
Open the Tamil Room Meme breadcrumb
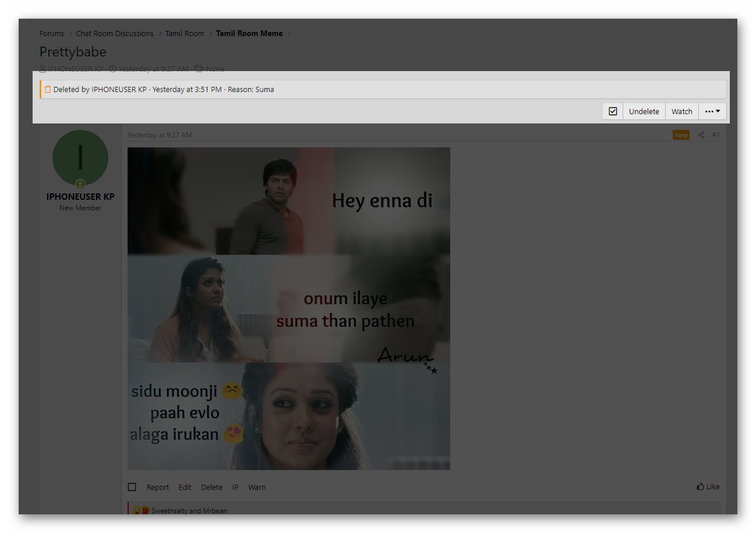[x=249, y=33]
